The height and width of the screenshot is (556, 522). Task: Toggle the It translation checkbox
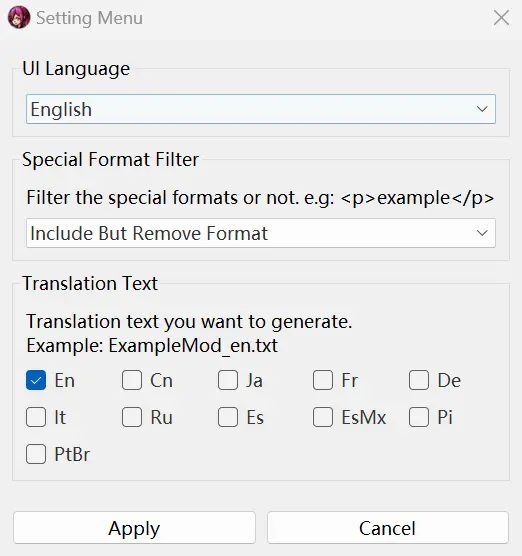[36, 417]
